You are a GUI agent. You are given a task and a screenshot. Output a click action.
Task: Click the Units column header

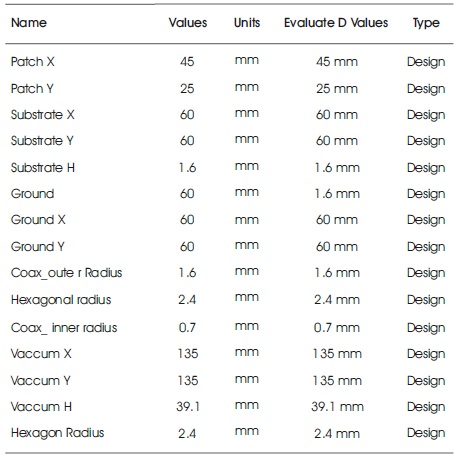tap(247, 23)
